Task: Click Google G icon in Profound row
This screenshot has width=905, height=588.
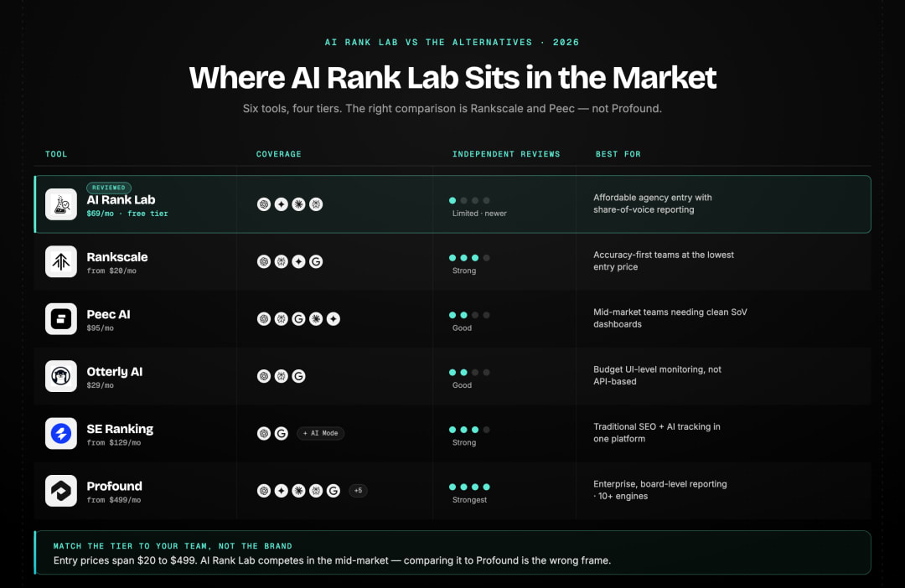Action: pos(333,491)
